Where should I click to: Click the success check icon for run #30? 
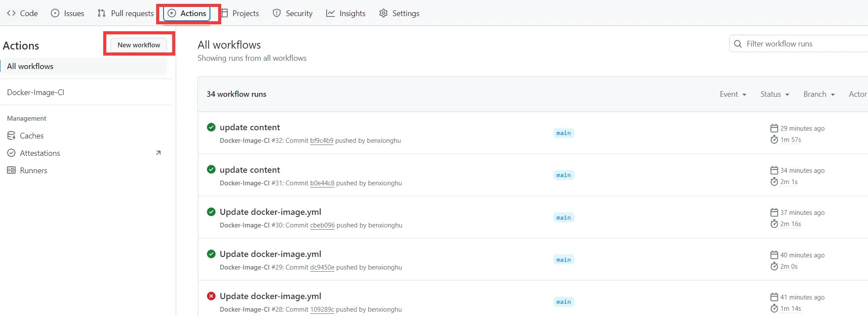click(211, 212)
